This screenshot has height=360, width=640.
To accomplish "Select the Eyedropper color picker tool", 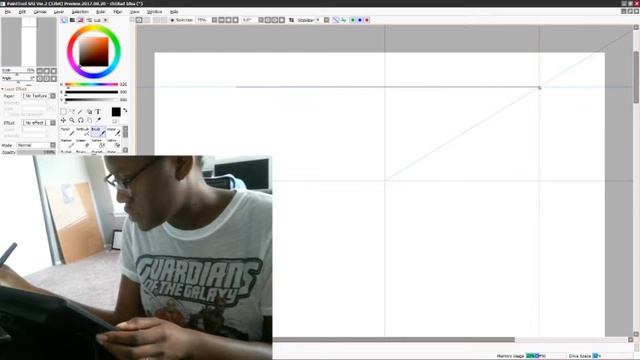I will (x=98, y=120).
